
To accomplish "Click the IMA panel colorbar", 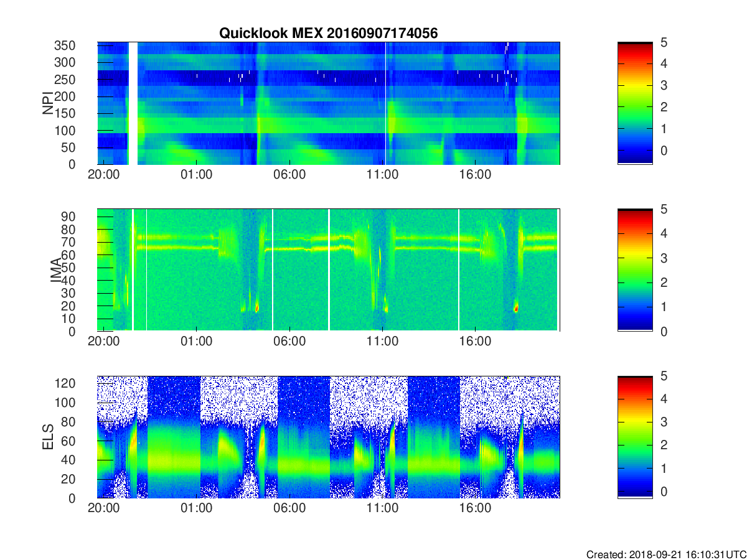I will click(635, 270).
